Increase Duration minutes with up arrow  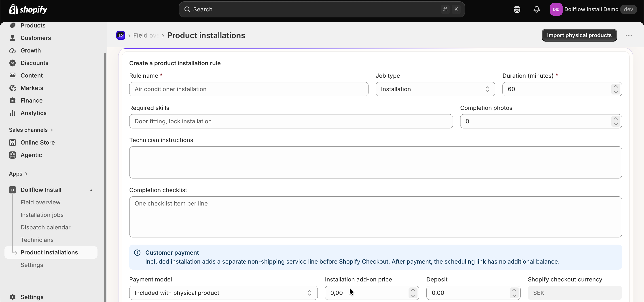click(x=616, y=86)
